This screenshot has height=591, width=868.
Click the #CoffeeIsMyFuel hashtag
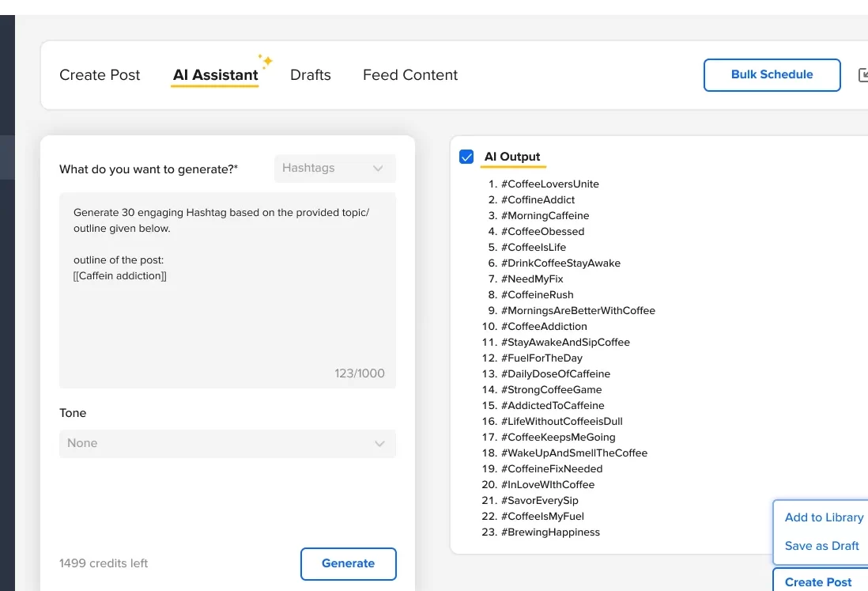click(x=542, y=516)
